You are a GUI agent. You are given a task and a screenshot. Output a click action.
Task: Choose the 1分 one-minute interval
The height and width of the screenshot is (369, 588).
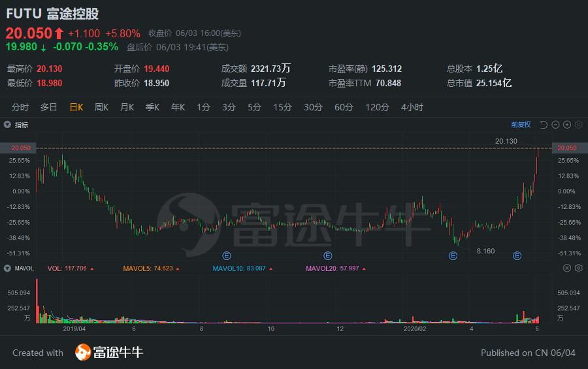click(203, 107)
